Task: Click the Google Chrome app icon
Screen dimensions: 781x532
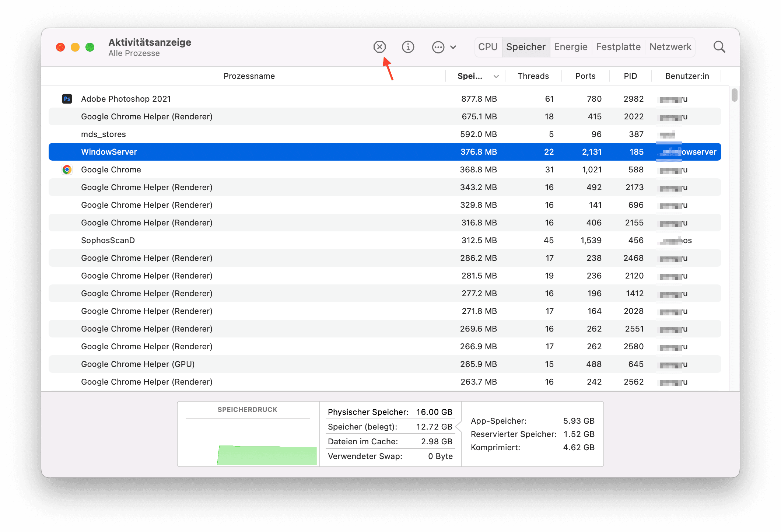Action: point(67,169)
